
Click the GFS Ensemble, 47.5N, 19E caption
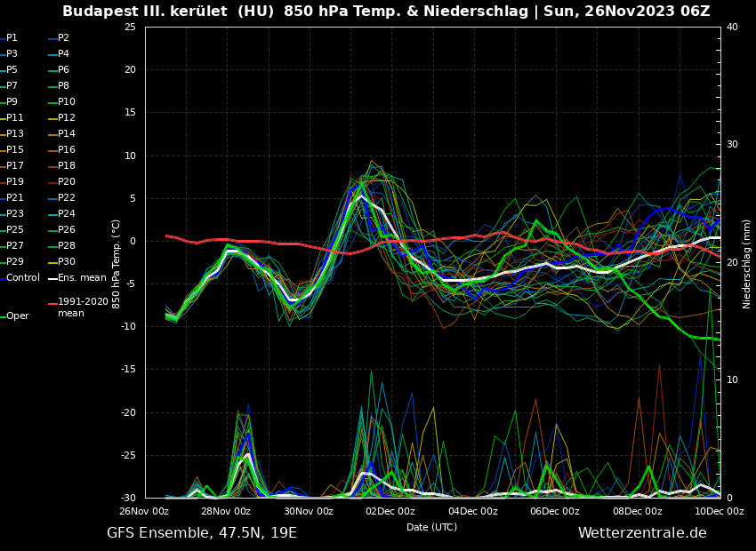pyautogui.click(x=202, y=533)
